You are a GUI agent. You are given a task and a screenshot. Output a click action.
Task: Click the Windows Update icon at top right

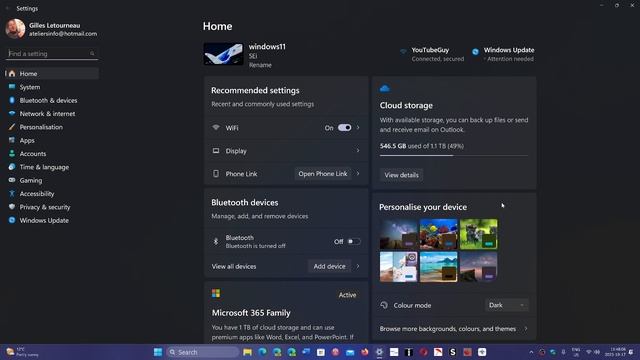(475, 51)
